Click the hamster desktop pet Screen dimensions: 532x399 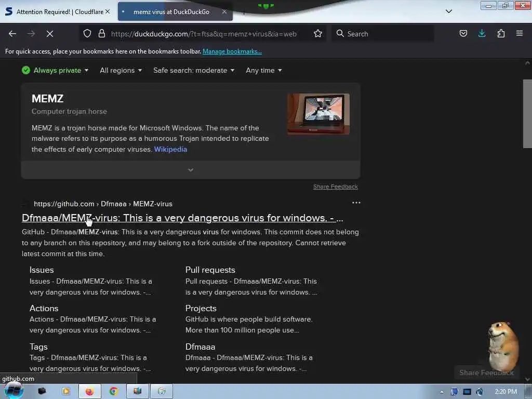pyautogui.click(x=502, y=345)
